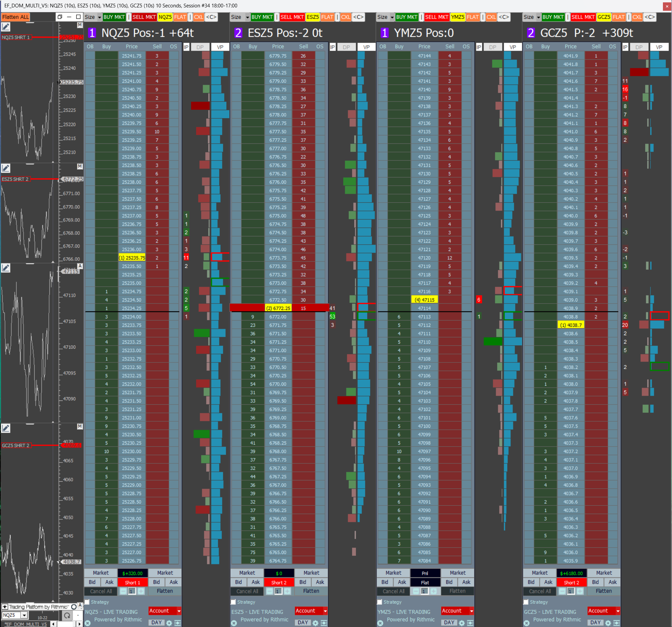This screenshot has height=627, width=672.
Task: Open the NQZ5 Size dropdown
Action: click(99, 17)
